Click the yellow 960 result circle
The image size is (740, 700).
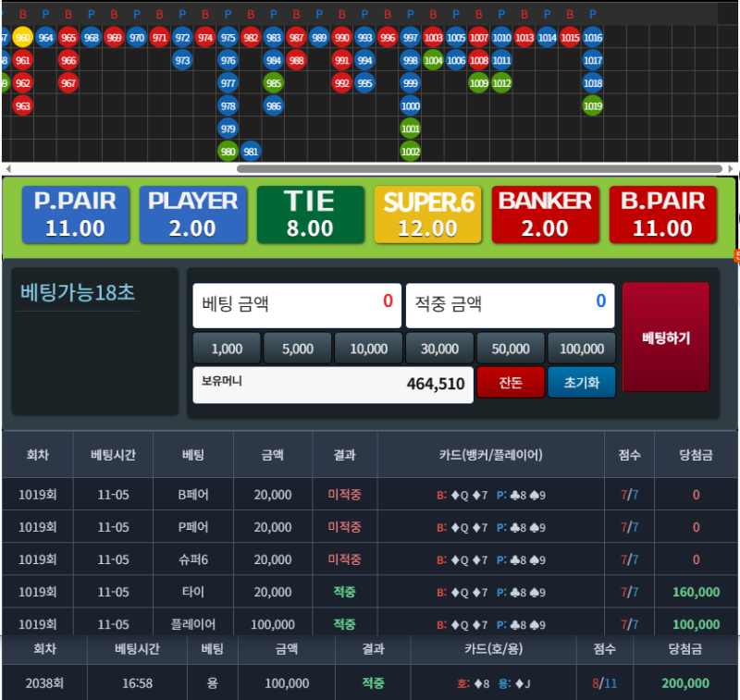tap(23, 38)
